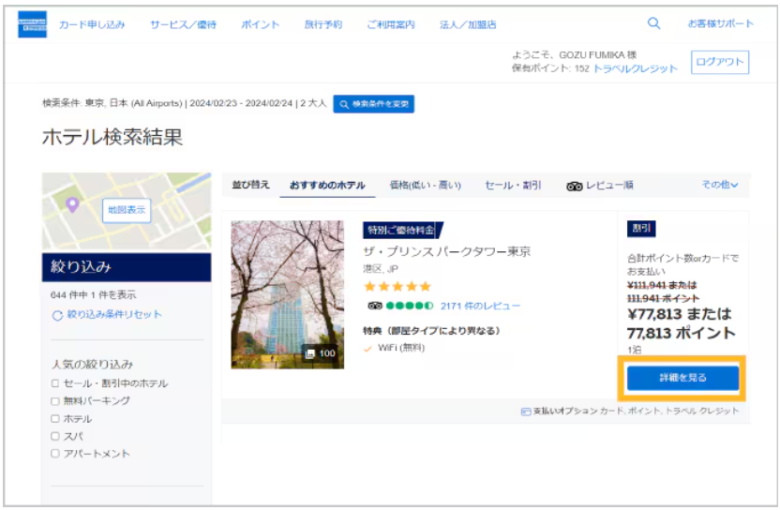780x510 pixels.
Task: Click the 並び替え label
Action: [251, 185]
